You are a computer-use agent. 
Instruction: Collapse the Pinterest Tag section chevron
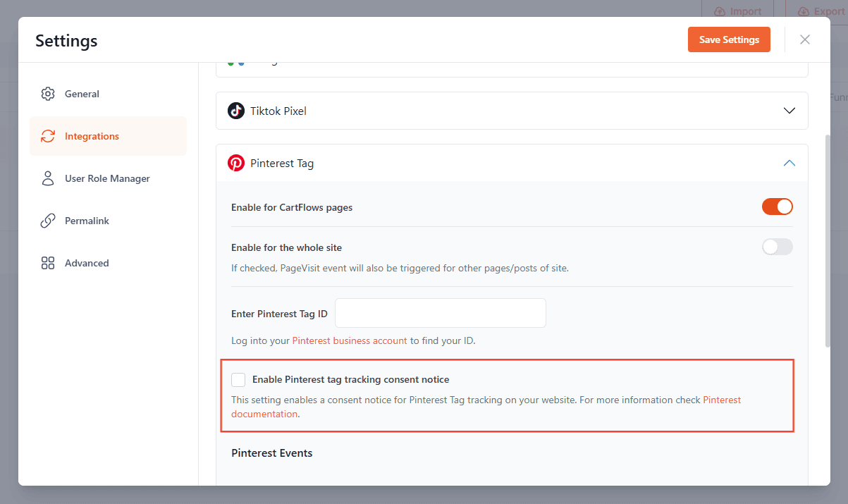pos(789,164)
